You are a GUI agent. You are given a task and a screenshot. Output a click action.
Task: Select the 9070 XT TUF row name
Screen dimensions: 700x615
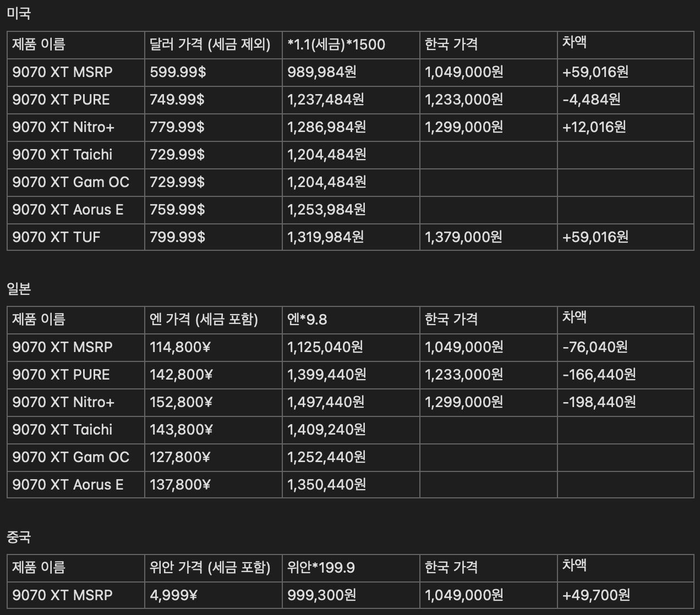(56, 237)
